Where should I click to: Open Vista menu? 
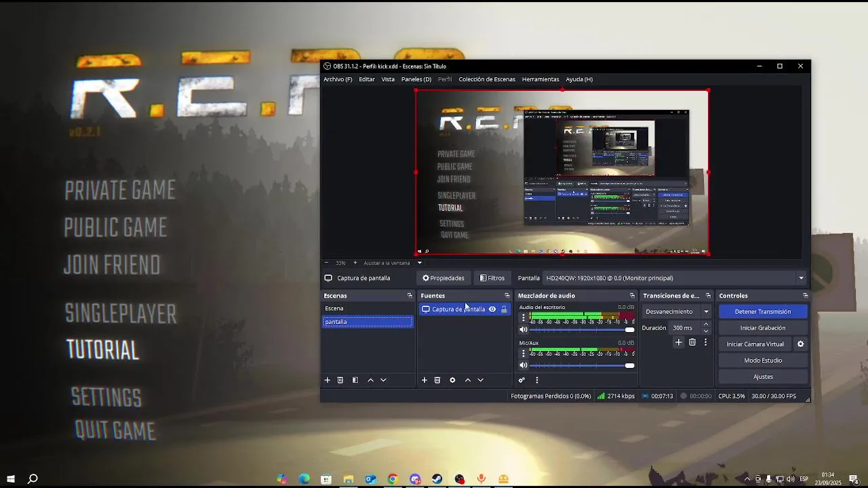(x=388, y=79)
